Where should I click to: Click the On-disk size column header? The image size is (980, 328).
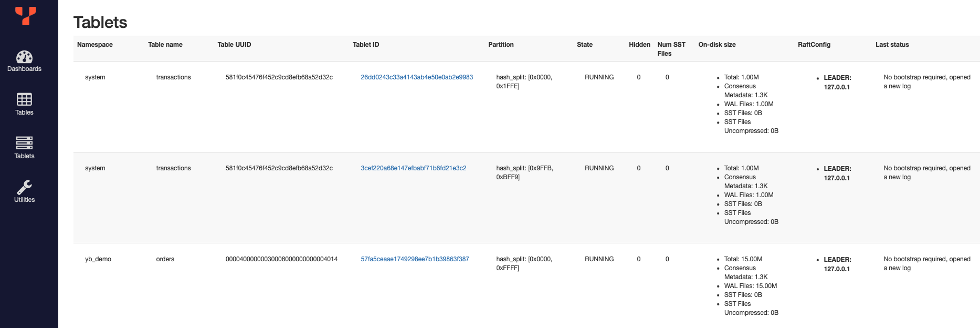click(x=716, y=45)
